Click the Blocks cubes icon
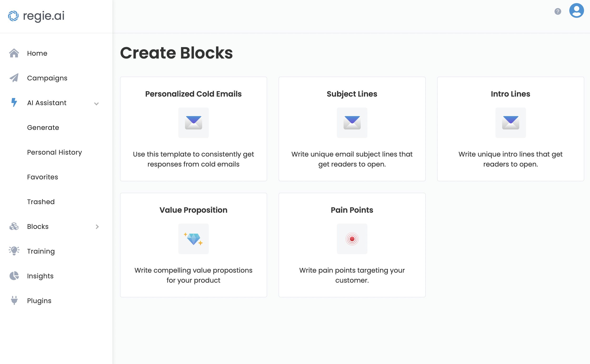Screen dimensions: 590x364 [14, 226]
